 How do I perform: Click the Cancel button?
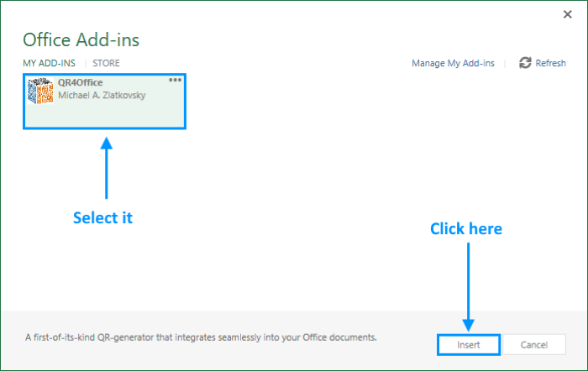click(534, 345)
